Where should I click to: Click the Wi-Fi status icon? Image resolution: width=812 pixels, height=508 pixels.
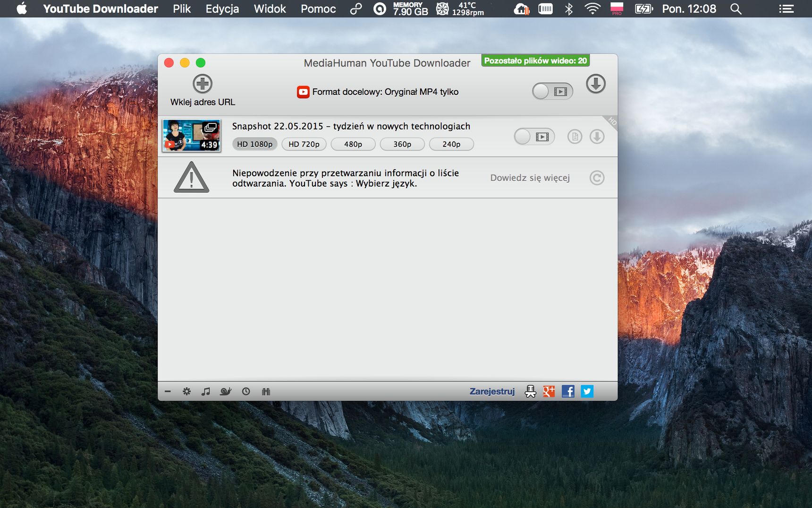click(x=592, y=9)
